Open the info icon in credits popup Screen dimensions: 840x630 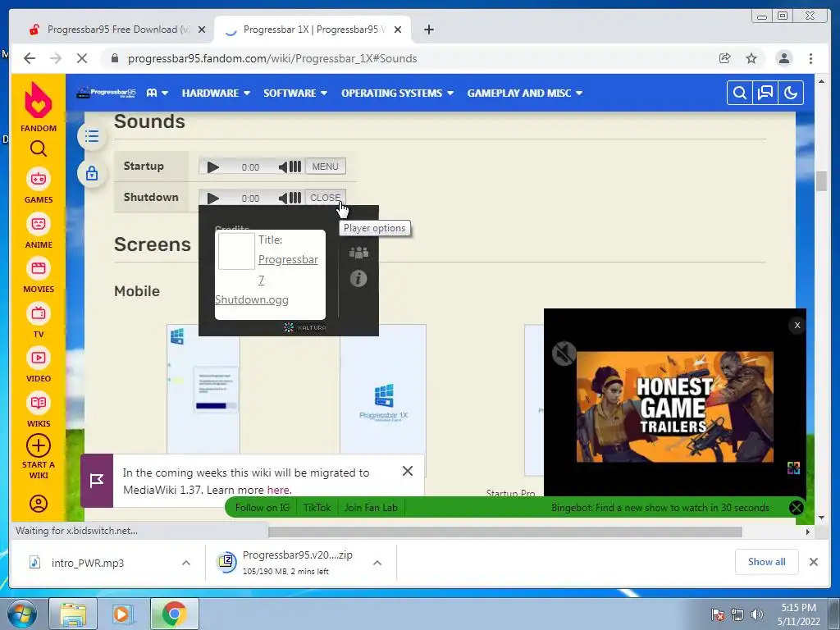(x=358, y=279)
